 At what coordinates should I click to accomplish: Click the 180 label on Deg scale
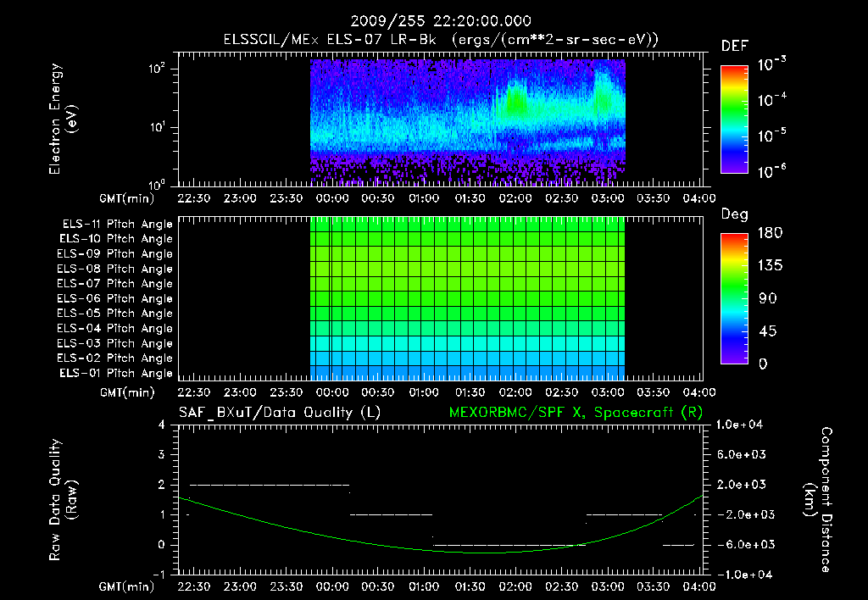(770, 233)
